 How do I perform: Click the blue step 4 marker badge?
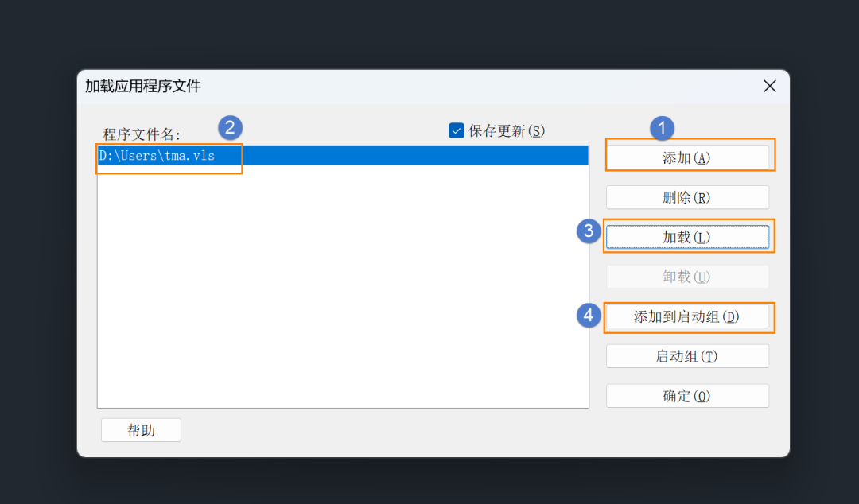click(589, 316)
